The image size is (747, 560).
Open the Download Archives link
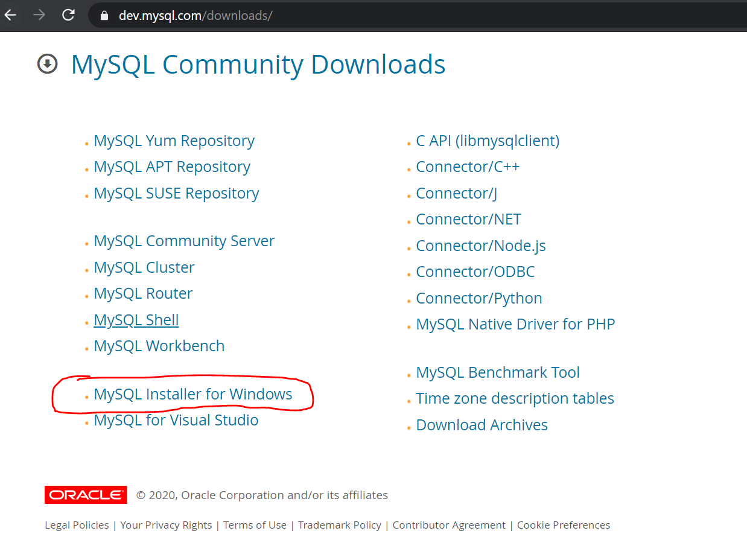click(x=482, y=425)
